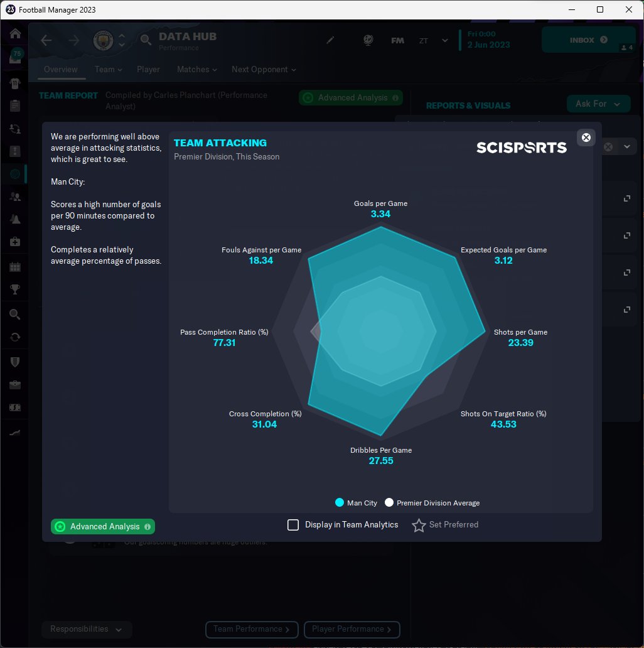Click the Man City club badge
Screen dimensions: 644x648
pyautogui.click(x=104, y=40)
